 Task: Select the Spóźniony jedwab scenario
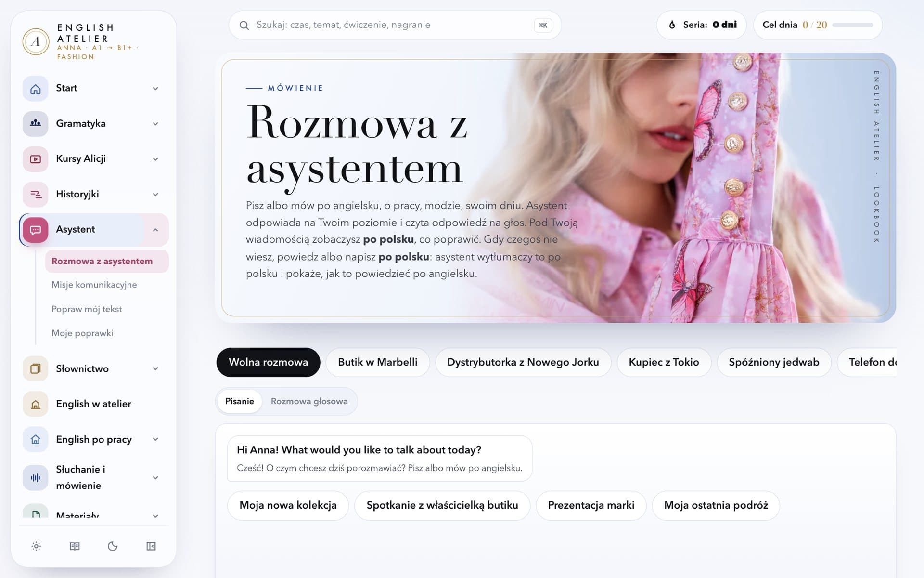[x=774, y=362]
